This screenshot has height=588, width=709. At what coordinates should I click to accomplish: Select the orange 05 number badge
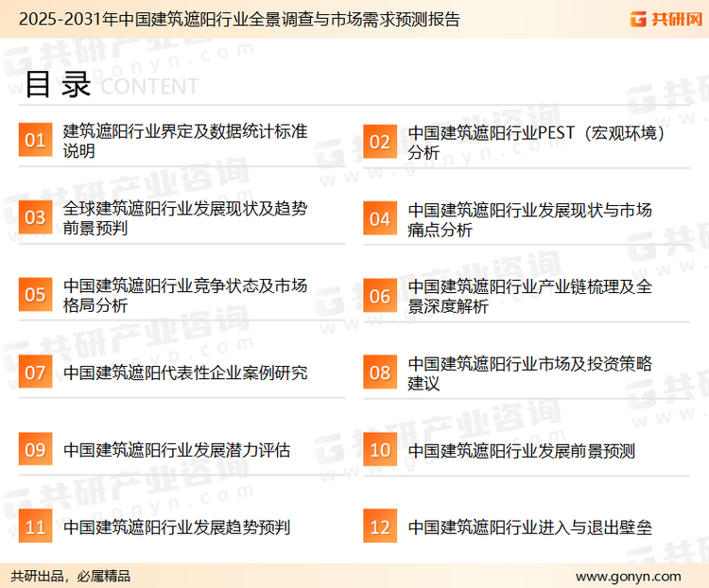tap(35, 294)
